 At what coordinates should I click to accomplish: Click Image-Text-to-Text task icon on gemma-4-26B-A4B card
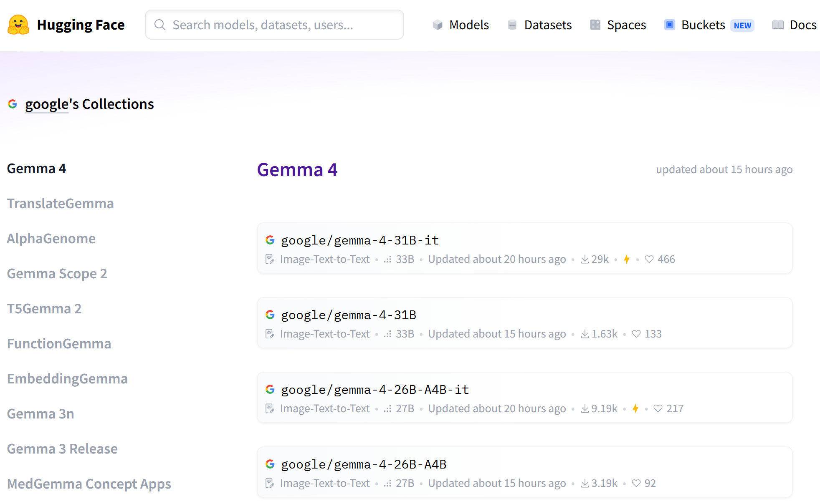tap(270, 483)
